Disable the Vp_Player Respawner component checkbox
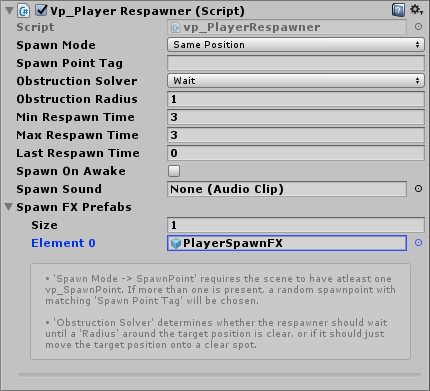Screen dimensions: 430x391 click(x=41, y=10)
